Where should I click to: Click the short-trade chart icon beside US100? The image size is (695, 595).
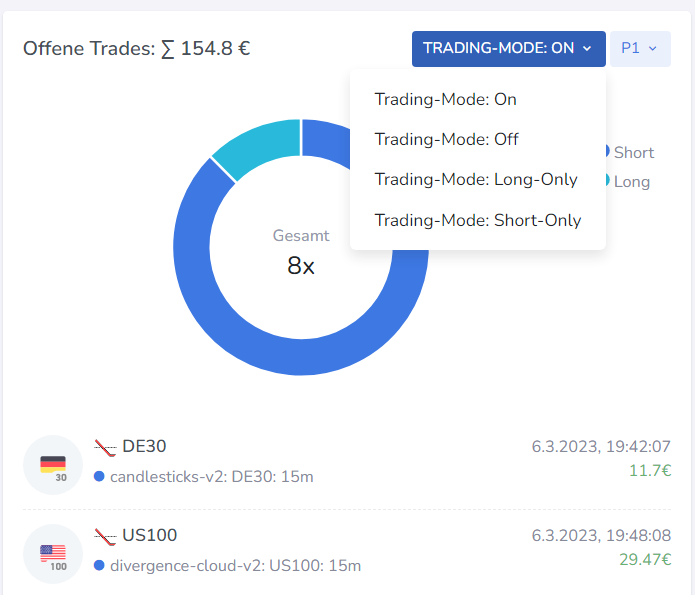[x=105, y=536]
